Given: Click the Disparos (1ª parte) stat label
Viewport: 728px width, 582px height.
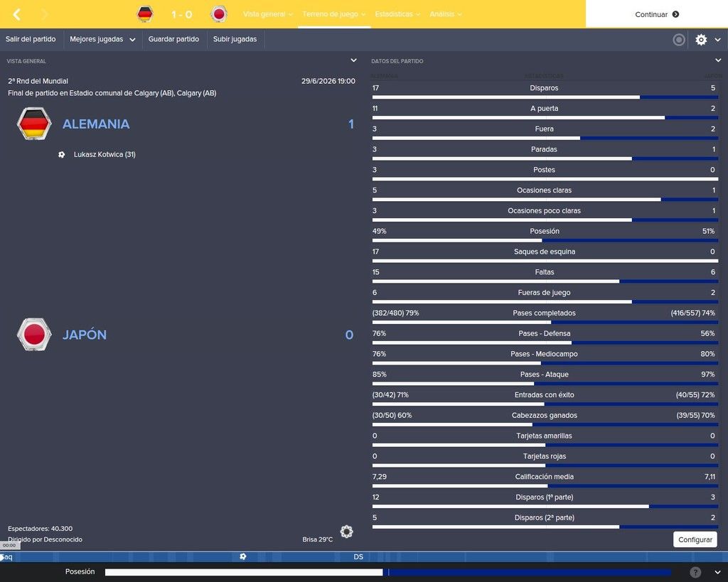Looking at the screenshot, I should pos(544,497).
